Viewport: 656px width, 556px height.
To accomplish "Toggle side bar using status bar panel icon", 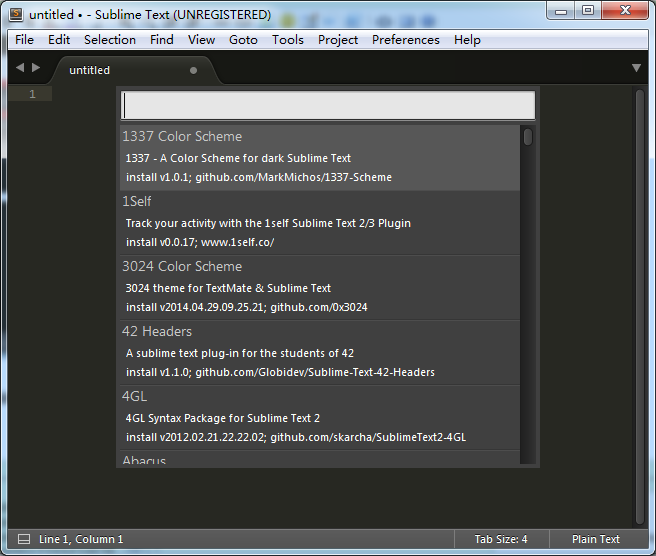I will pyautogui.click(x=24, y=539).
